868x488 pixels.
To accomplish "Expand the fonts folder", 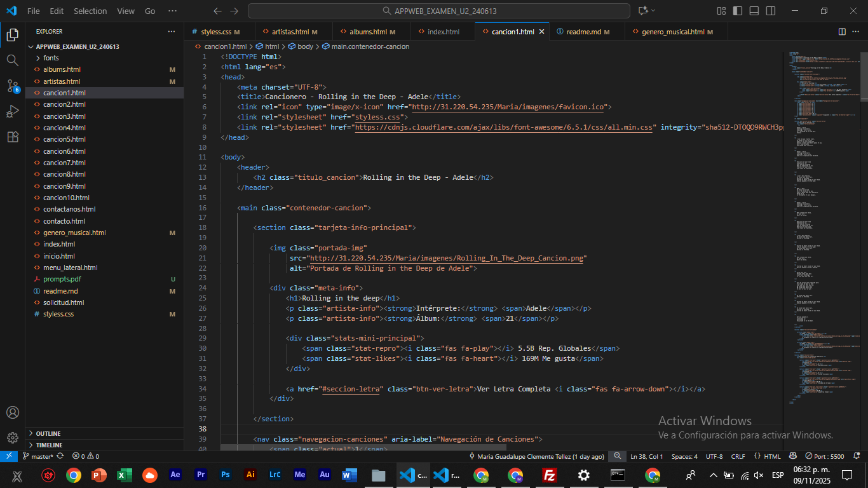I will click(51, 58).
